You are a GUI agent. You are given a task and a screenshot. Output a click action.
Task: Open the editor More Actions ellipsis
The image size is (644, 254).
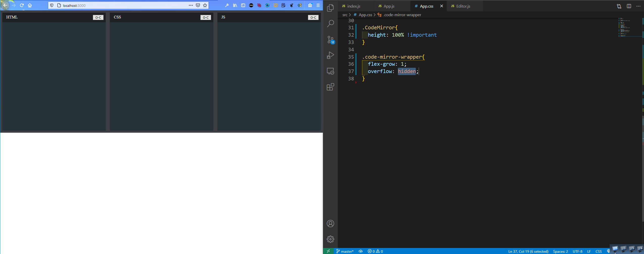pyautogui.click(x=638, y=6)
